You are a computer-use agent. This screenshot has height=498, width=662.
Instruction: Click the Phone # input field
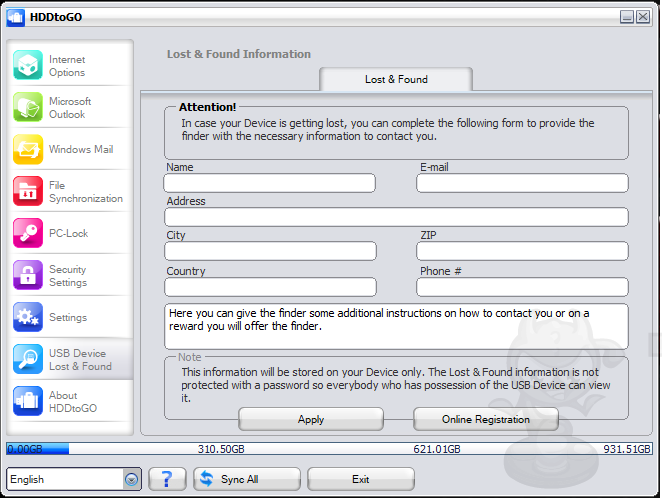(x=522, y=287)
